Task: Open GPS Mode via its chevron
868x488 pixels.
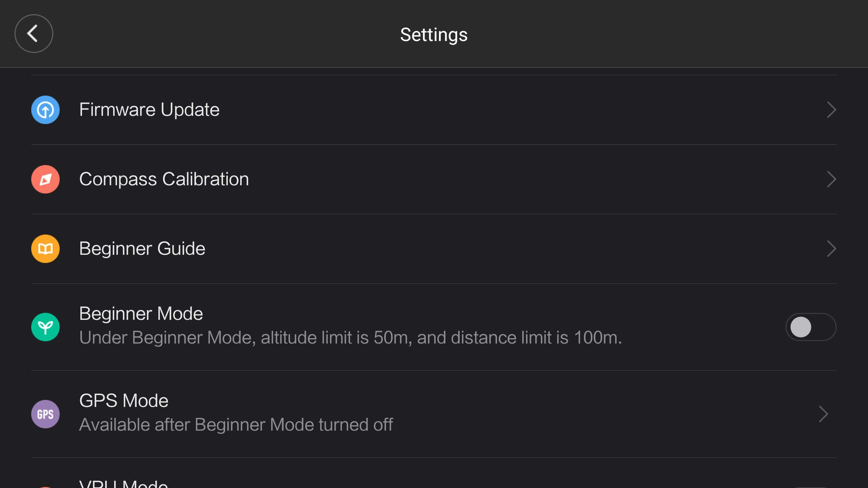Action: tap(823, 414)
